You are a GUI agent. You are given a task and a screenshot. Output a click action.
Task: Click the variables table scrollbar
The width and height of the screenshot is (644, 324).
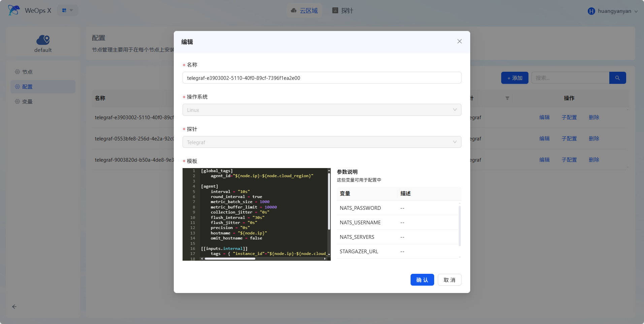[460, 226]
